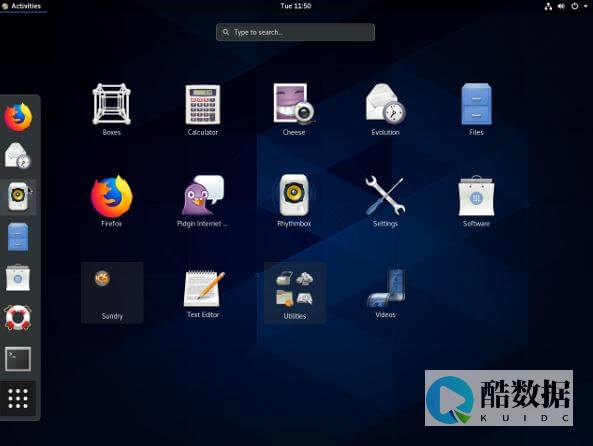Open the Settings application
Image resolution: width=593 pixels, height=446 pixels.
pyautogui.click(x=385, y=201)
